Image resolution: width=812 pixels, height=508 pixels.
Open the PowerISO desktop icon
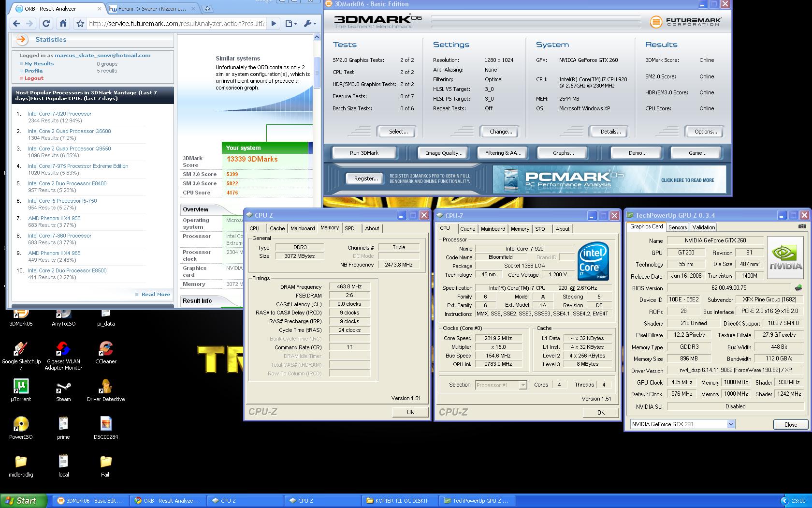pos(21,428)
